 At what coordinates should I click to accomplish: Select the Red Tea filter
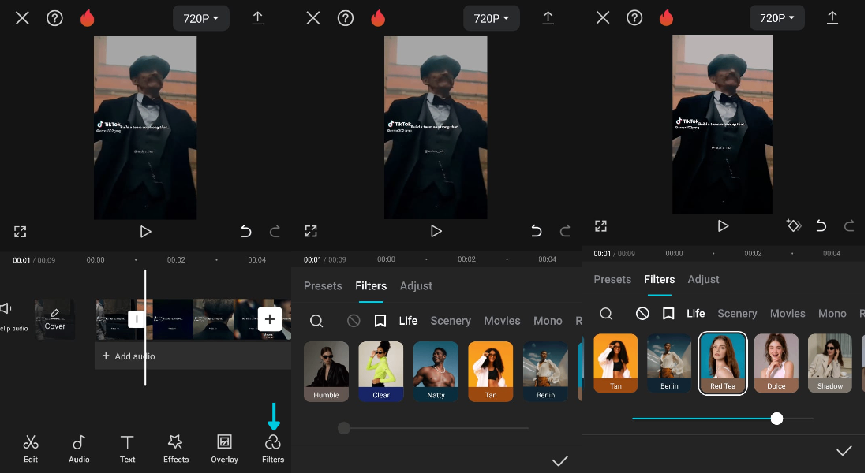(x=722, y=363)
